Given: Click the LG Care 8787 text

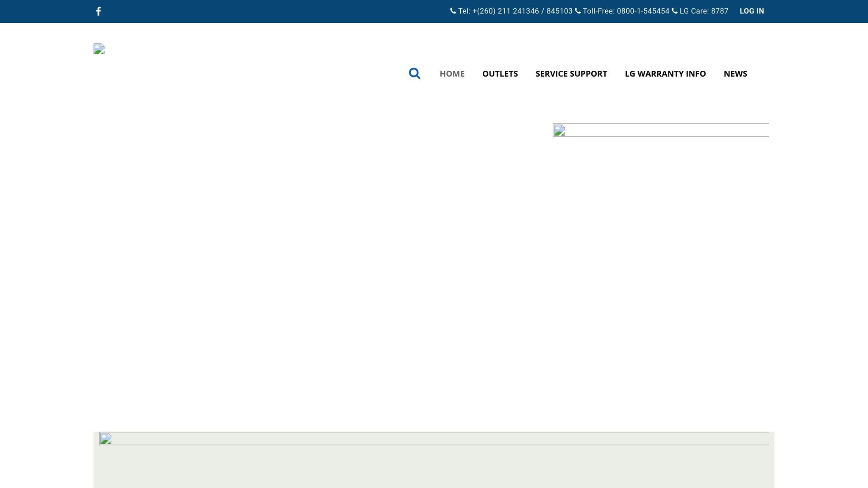Looking at the screenshot, I should tap(704, 11).
